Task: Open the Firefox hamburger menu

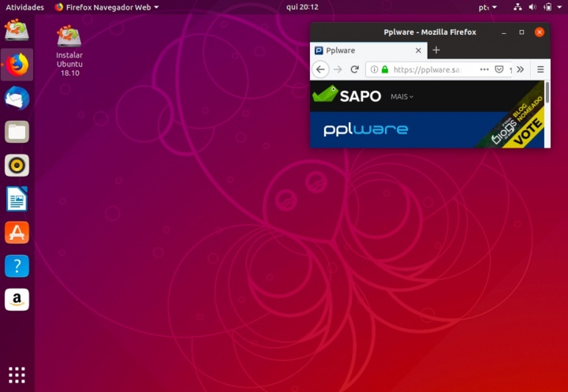Action: click(540, 69)
